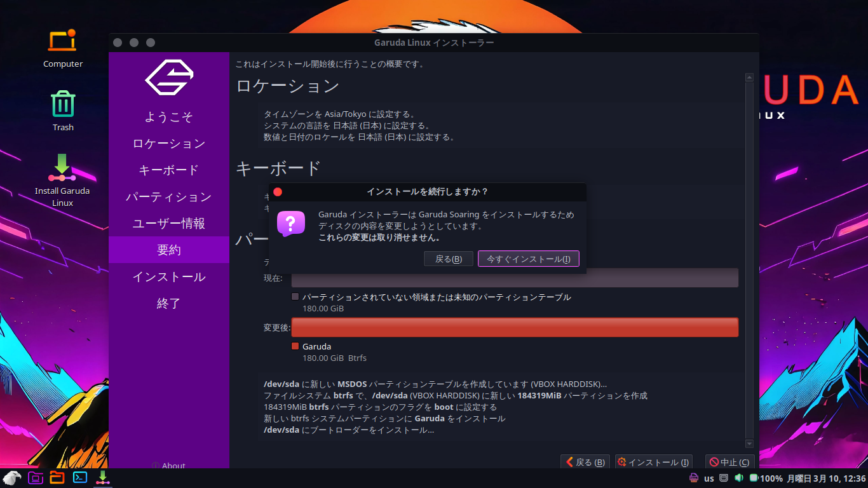Click the dialog title インストールを続行しますか？
Screen dimensions: 868x488
point(428,191)
